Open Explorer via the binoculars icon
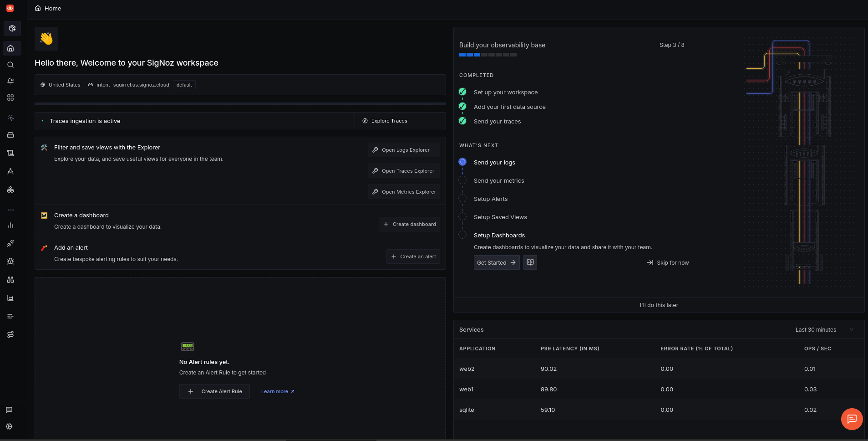 coord(10,280)
